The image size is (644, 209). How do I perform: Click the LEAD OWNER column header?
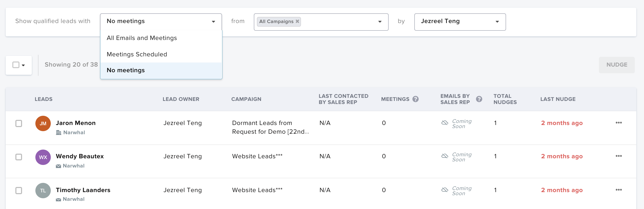click(181, 99)
